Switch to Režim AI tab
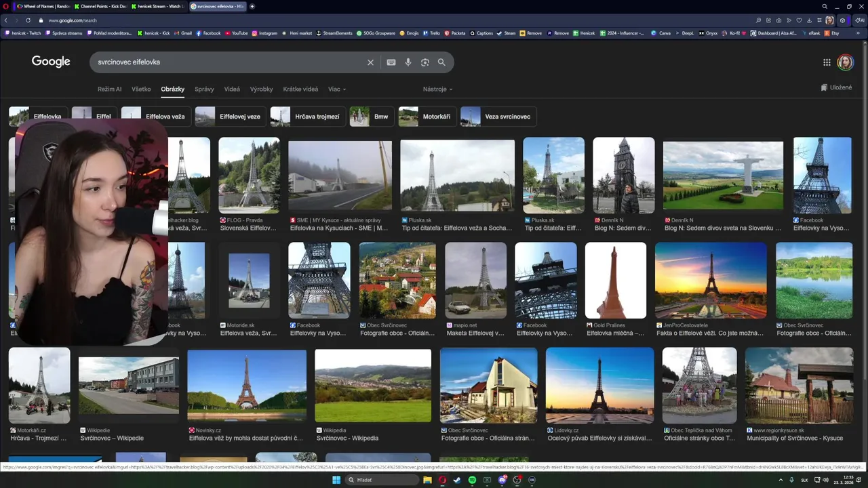The height and width of the screenshot is (488, 868). [109, 89]
